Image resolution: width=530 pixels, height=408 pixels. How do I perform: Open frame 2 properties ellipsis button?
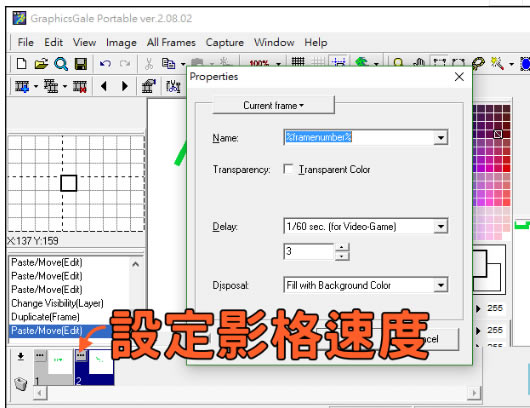pyautogui.click(x=80, y=356)
